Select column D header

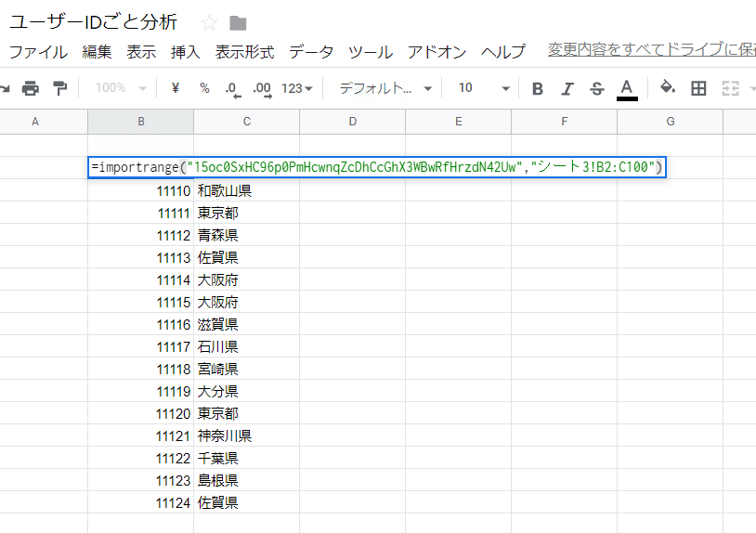point(352,122)
